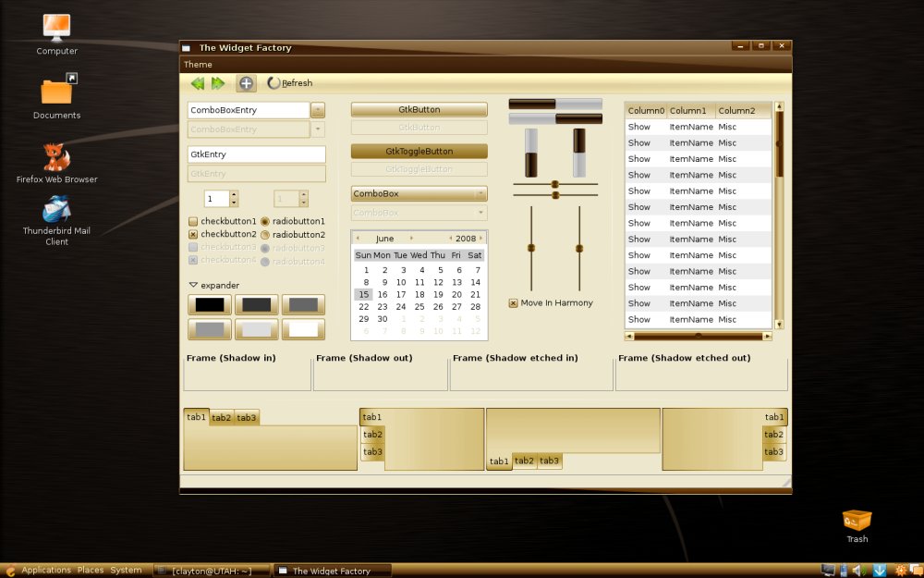Click the green back arrows toolbar icon
Screen dimensions: 924x578
pos(198,83)
